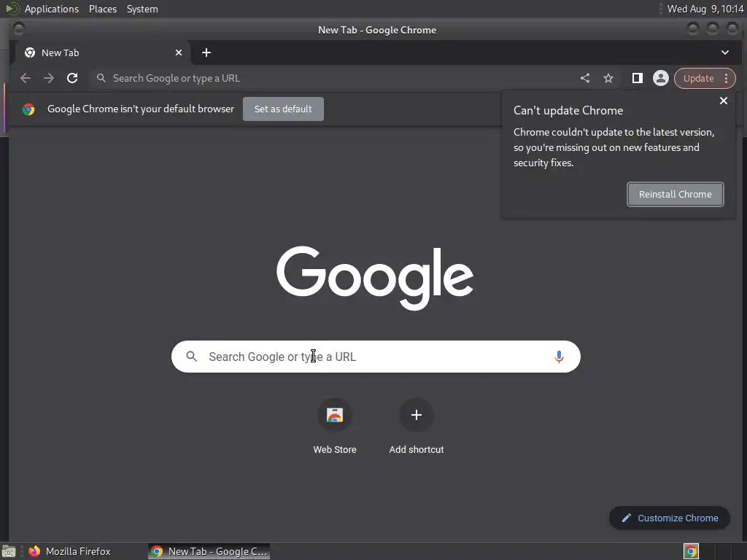Start voice search with microphone icon

[559, 357]
